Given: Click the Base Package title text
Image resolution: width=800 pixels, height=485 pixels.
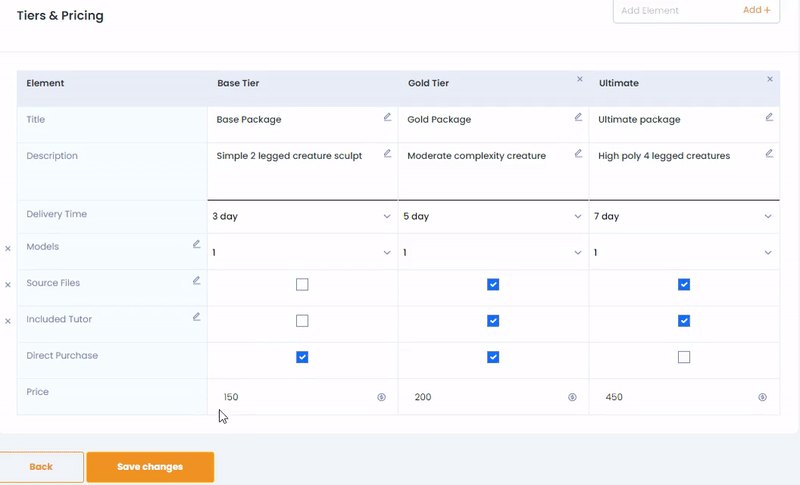Looking at the screenshot, I should click(249, 119).
